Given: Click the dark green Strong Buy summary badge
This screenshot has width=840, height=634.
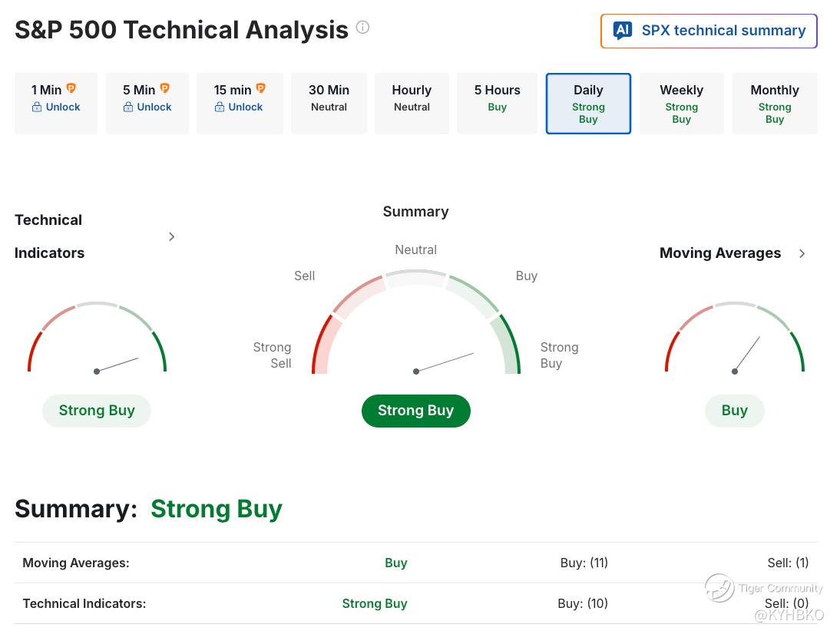Looking at the screenshot, I should [x=415, y=411].
